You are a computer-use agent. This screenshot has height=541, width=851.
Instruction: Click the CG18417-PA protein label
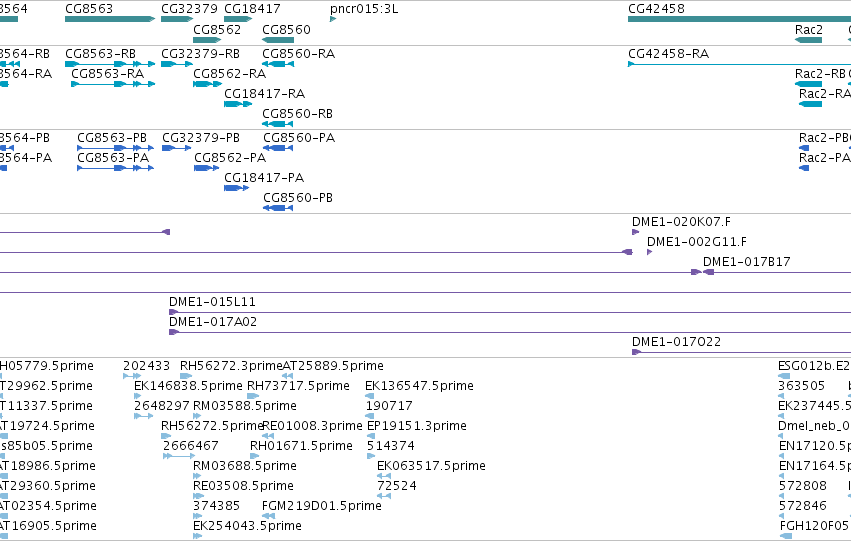point(264,178)
